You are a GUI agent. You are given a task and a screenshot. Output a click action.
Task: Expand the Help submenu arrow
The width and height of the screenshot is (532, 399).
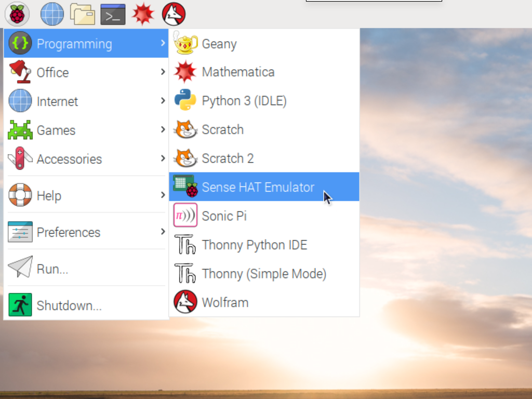[163, 195]
